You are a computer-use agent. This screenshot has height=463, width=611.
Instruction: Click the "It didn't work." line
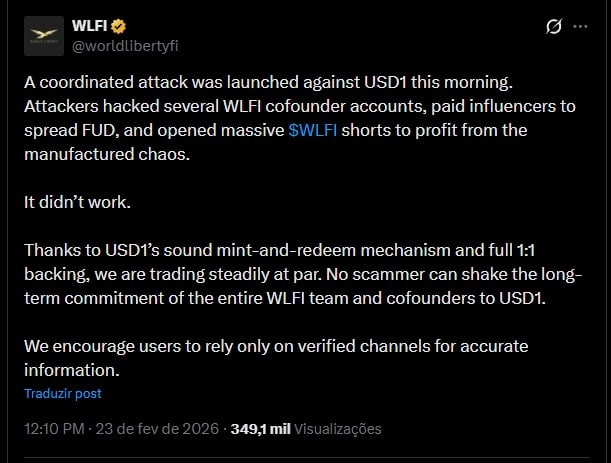pos(77,201)
